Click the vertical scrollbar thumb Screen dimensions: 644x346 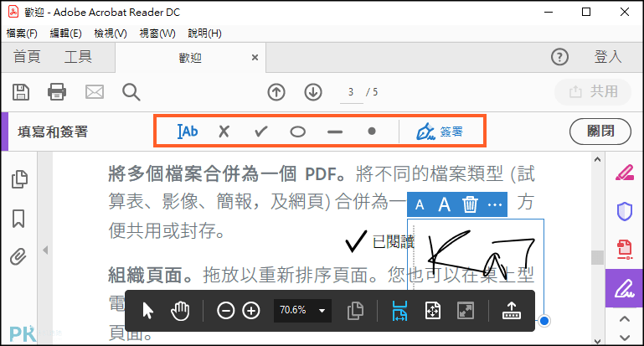click(x=598, y=258)
